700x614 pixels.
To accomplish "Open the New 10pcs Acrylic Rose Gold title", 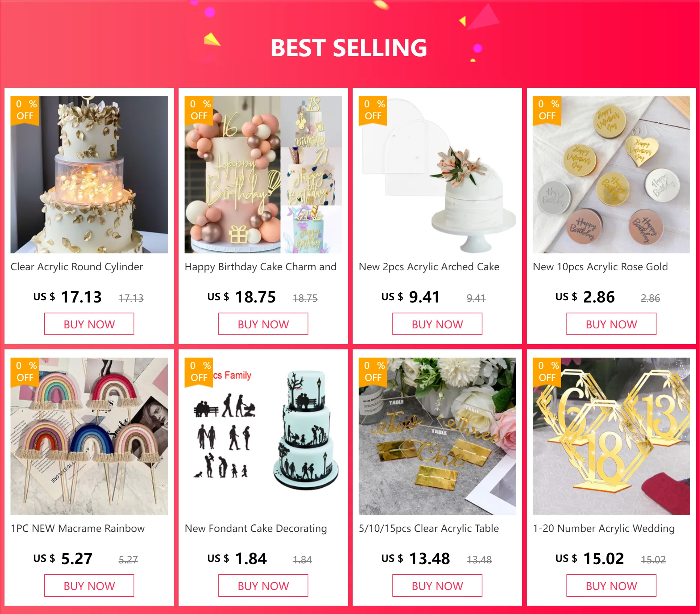I will coord(600,267).
